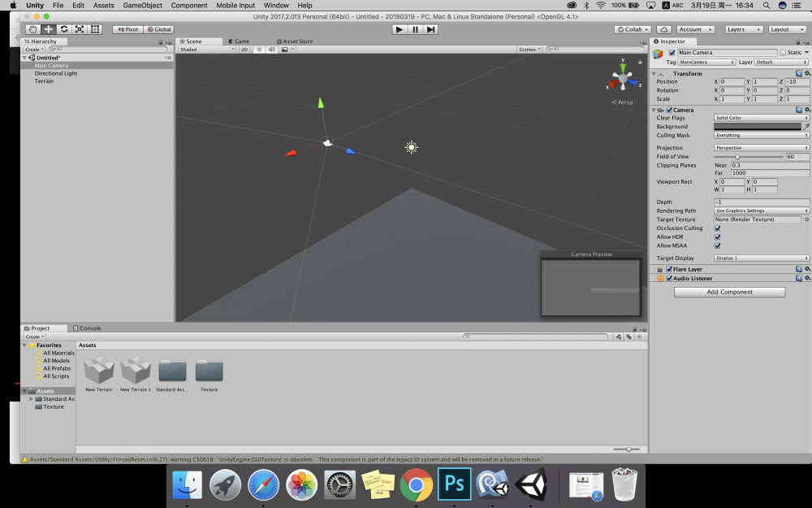Expand the Standard Assets folder tree
This screenshot has width=812, height=508.
(31, 399)
